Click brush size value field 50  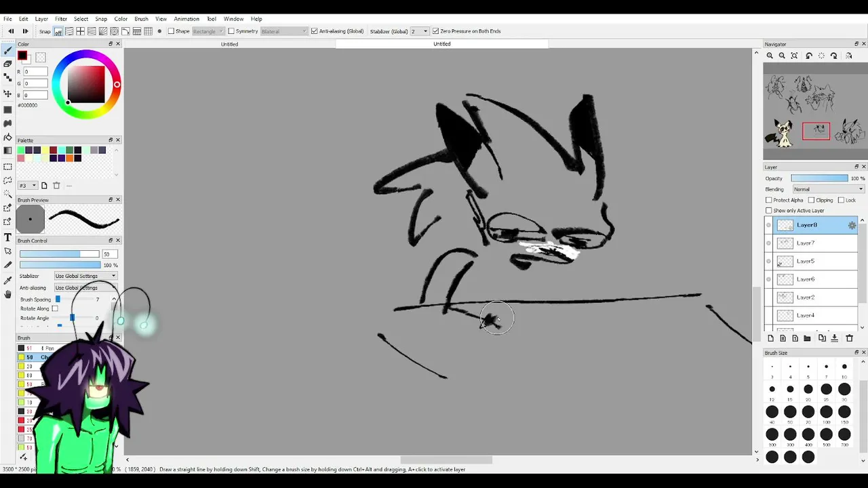(x=109, y=254)
